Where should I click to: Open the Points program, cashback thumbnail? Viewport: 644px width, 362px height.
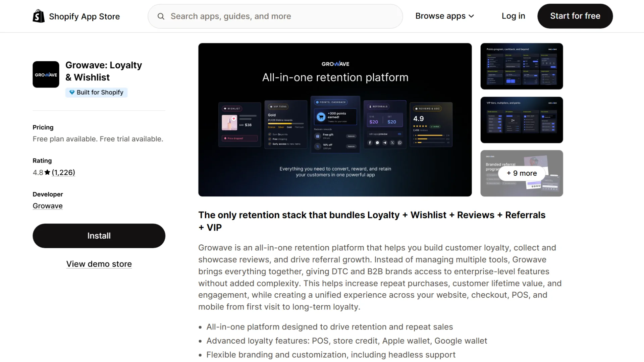pos(522,66)
